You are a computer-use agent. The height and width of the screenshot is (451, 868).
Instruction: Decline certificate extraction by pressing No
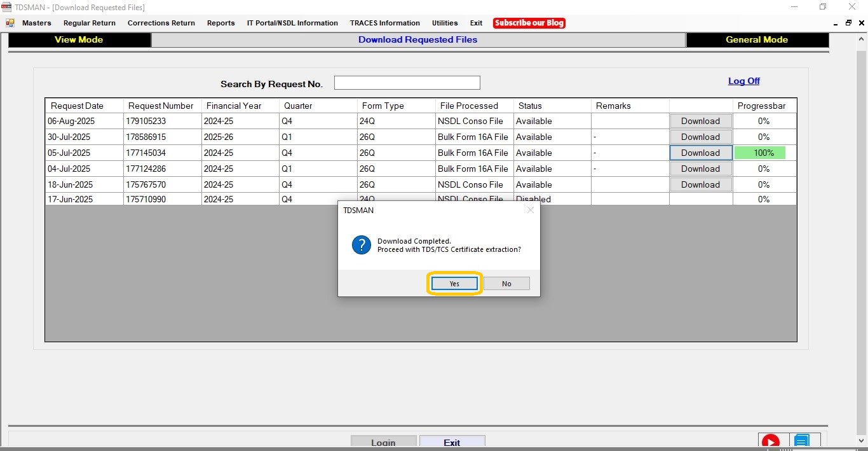(x=506, y=284)
